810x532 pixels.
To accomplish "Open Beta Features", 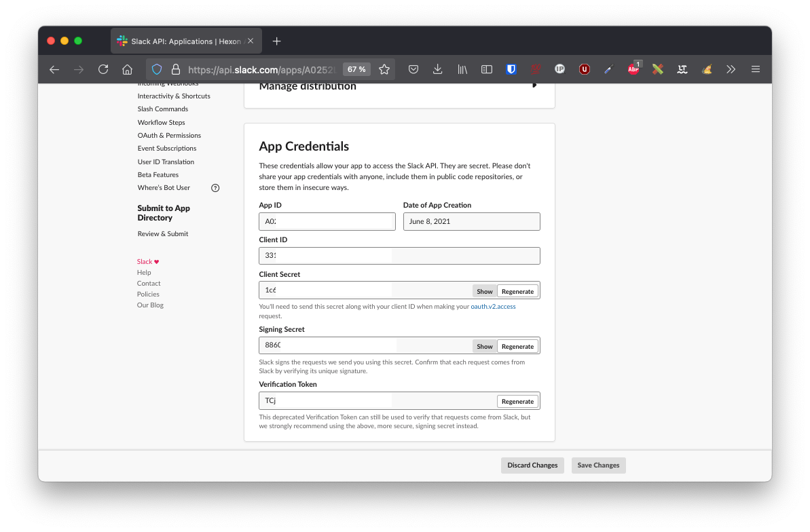I will tap(158, 174).
